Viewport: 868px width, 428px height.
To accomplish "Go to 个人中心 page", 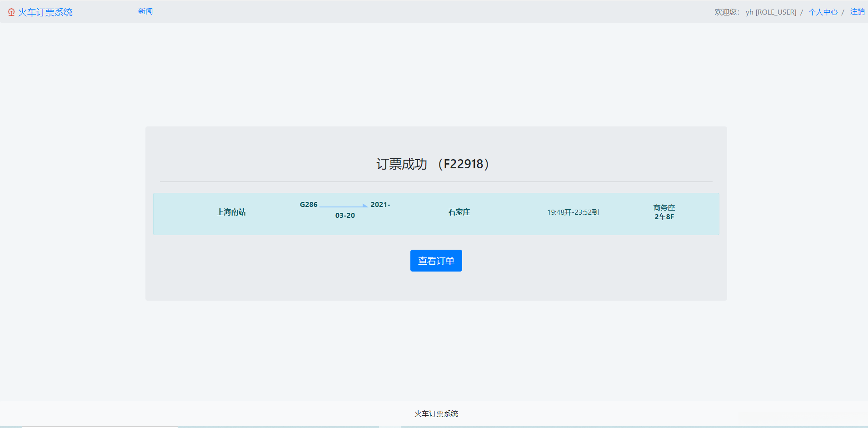I will [823, 12].
